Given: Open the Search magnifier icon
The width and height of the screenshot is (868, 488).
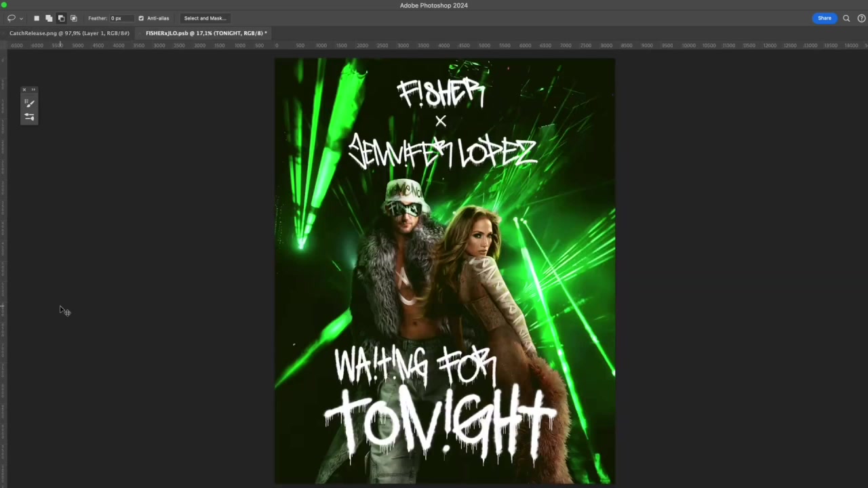Looking at the screenshot, I should click(846, 18).
